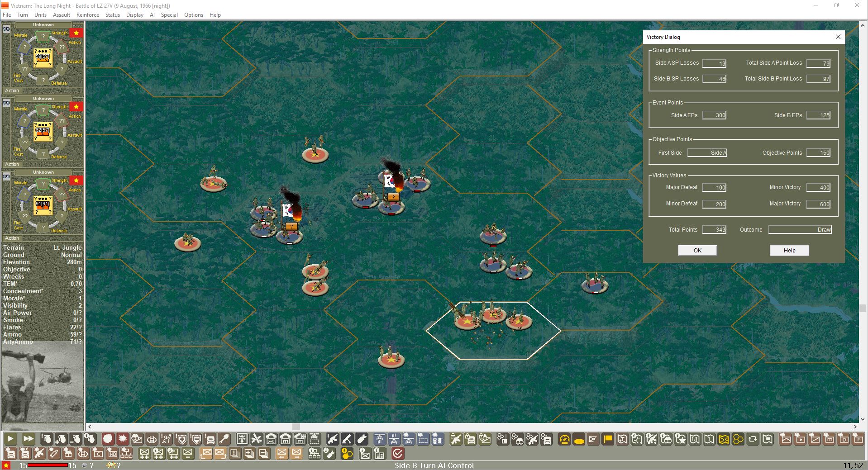Image resolution: width=868 pixels, height=470 pixels.
Task: Click the HQ box icon in second row
Action: [x=112, y=453]
